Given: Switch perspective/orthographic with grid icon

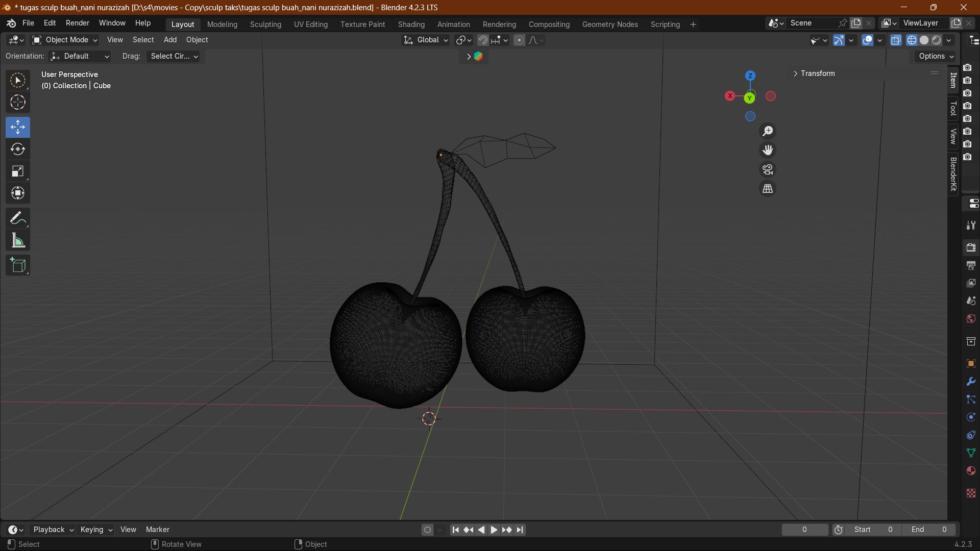Looking at the screenshot, I should 768,189.
